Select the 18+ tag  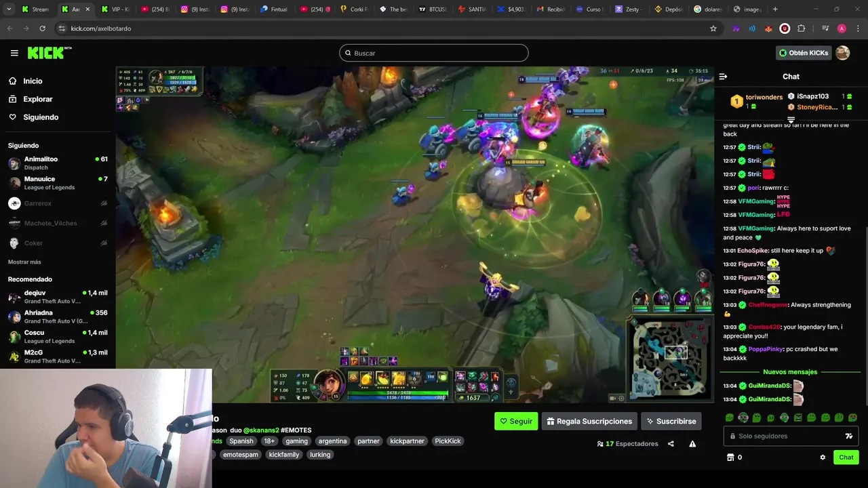pyautogui.click(x=269, y=441)
